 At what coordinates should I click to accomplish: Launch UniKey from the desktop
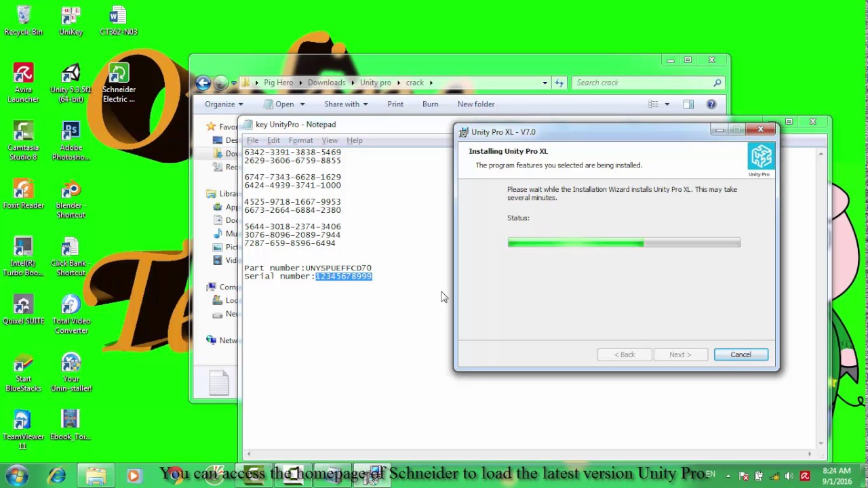[x=71, y=20]
